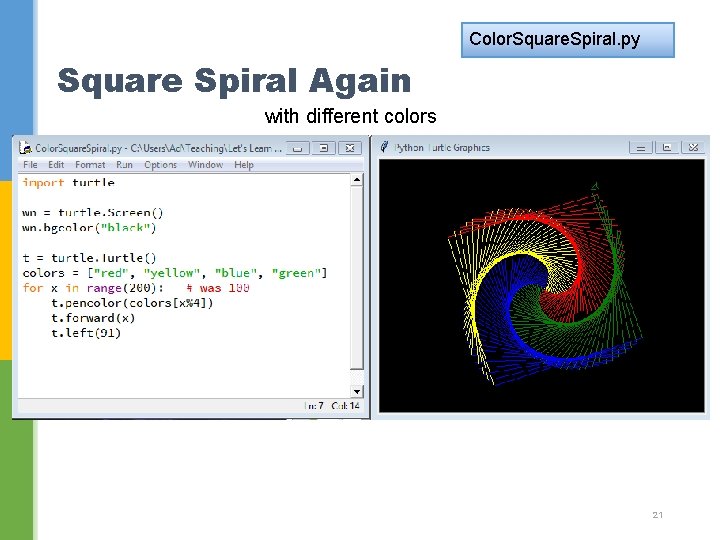
Task: Click the editor scrollbar up arrow
Action: click(357, 180)
